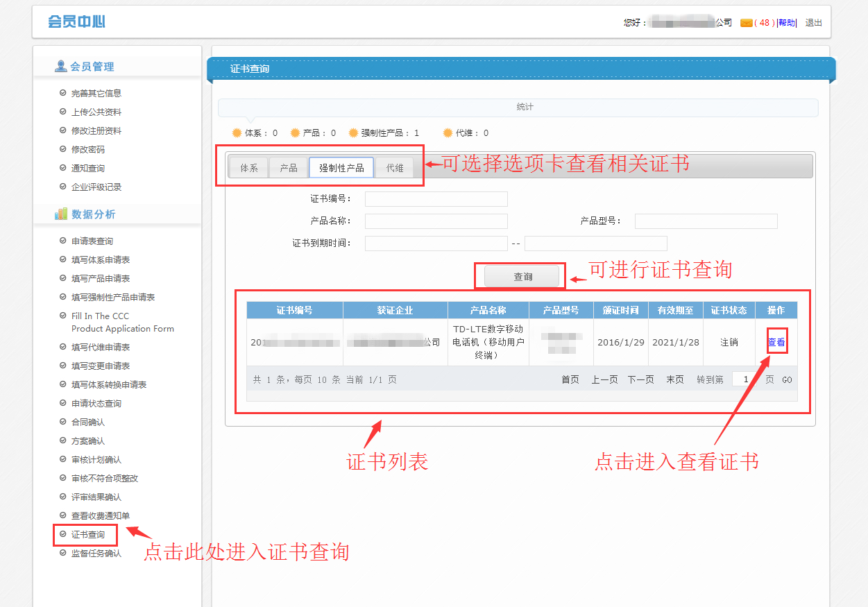868x607 pixels.
Task: Switch to the 体系 tab
Action: click(249, 168)
